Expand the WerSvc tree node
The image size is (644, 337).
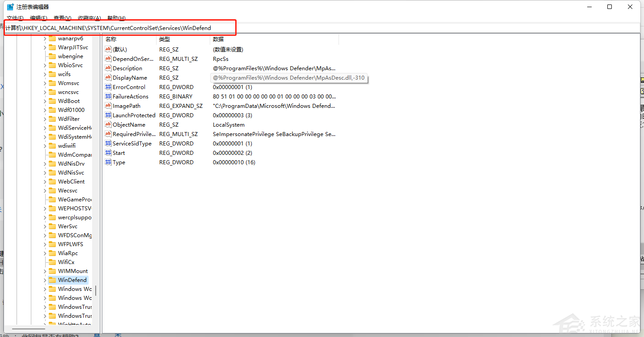(45, 226)
